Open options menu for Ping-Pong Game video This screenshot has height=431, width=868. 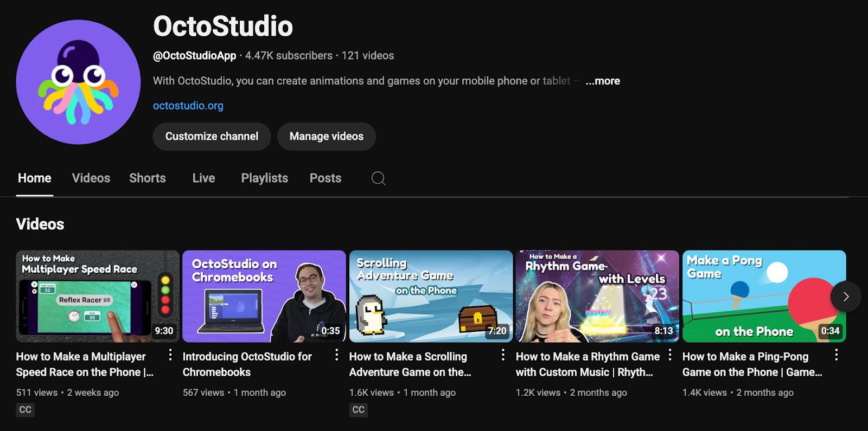tap(837, 355)
